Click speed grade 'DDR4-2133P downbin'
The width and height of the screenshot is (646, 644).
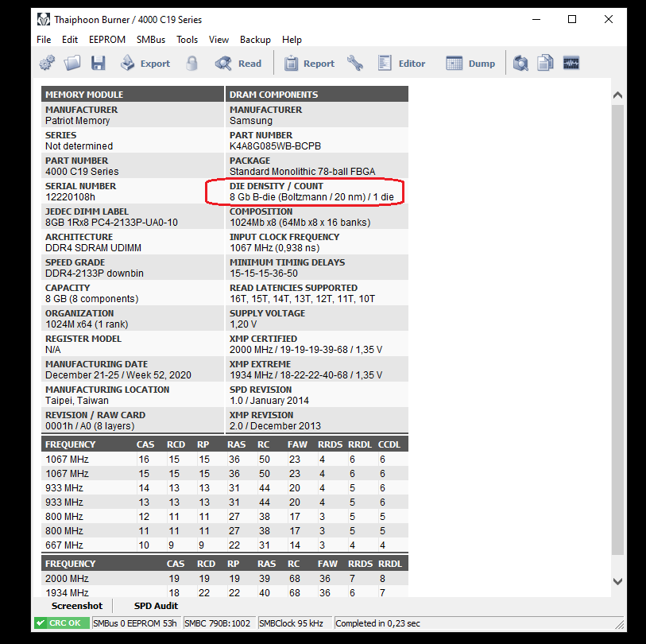pyautogui.click(x=95, y=274)
